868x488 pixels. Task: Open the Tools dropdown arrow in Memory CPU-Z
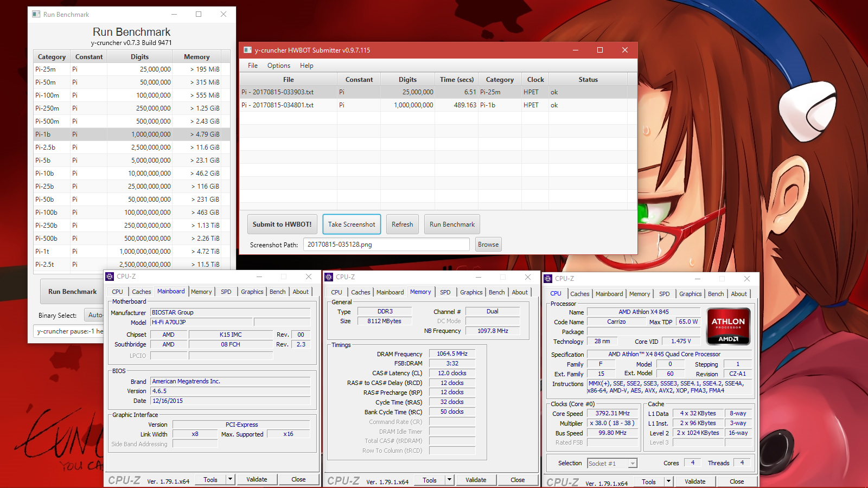click(449, 480)
